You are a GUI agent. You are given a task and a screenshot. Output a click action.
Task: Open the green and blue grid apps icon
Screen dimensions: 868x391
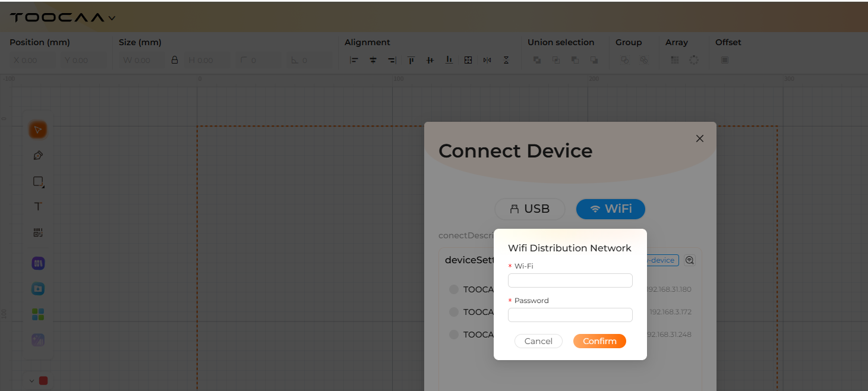(38, 314)
